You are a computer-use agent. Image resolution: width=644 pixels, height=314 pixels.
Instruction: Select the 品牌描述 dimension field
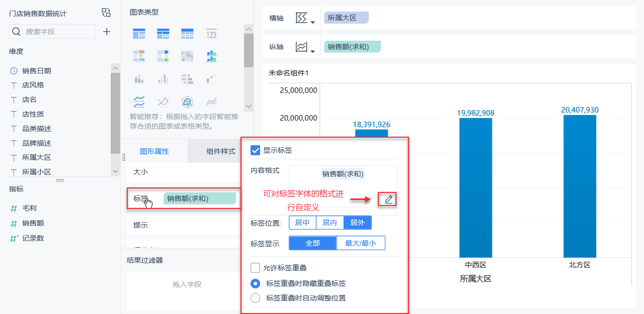pos(36,143)
